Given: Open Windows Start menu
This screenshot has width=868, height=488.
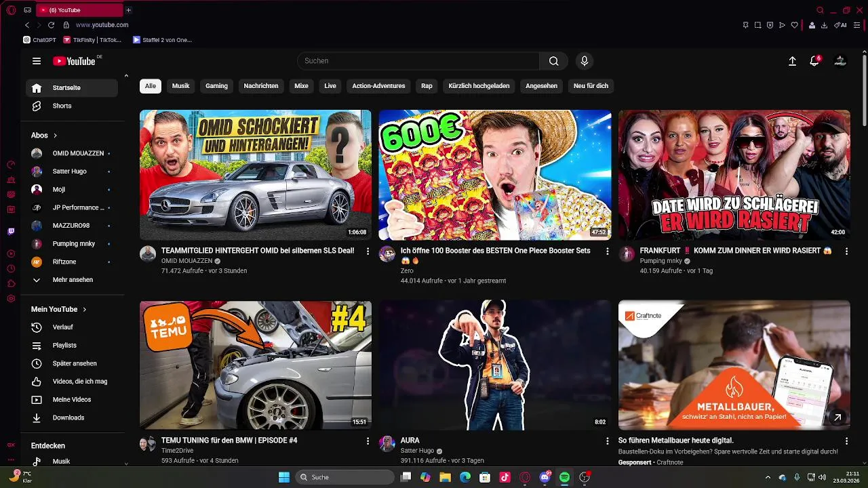Looking at the screenshot, I should [x=284, y=477].
